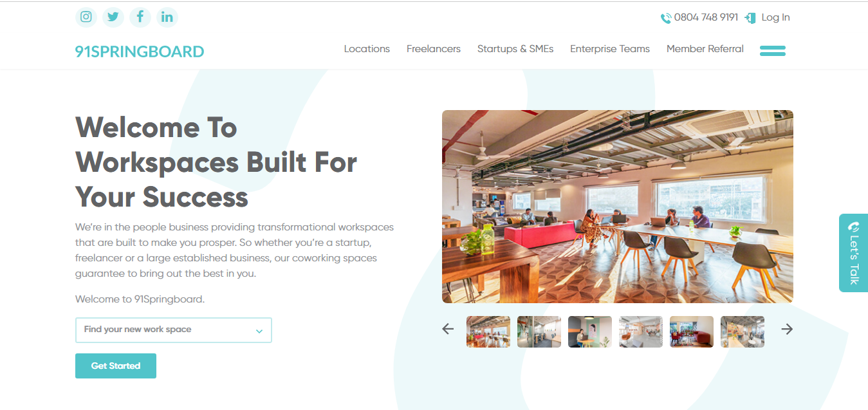The image size is (868, 410).
Task: Open the Freelancers menu item
Action: (434, 49)
